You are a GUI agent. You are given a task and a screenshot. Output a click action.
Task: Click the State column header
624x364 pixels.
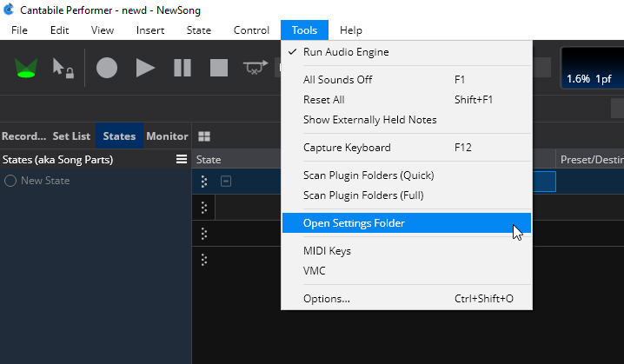click(x=209, y=160)
